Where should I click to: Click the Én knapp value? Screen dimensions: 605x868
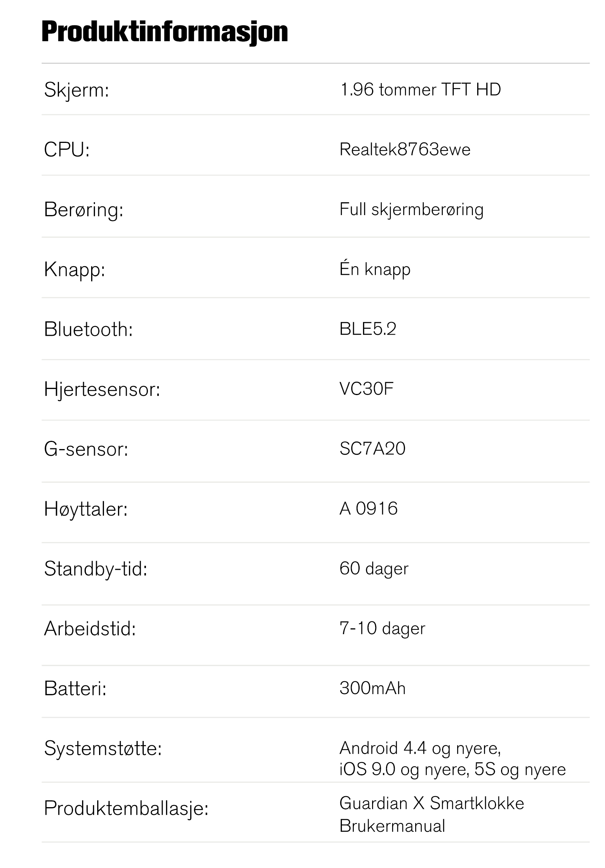(x=375, y=269)
